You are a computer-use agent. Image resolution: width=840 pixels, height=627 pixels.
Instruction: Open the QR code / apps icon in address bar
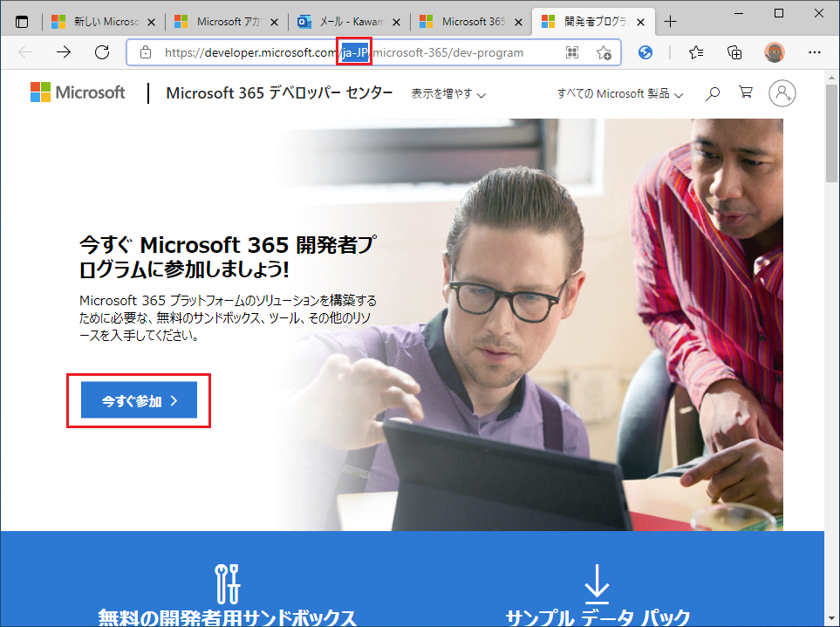click(572, 52)
